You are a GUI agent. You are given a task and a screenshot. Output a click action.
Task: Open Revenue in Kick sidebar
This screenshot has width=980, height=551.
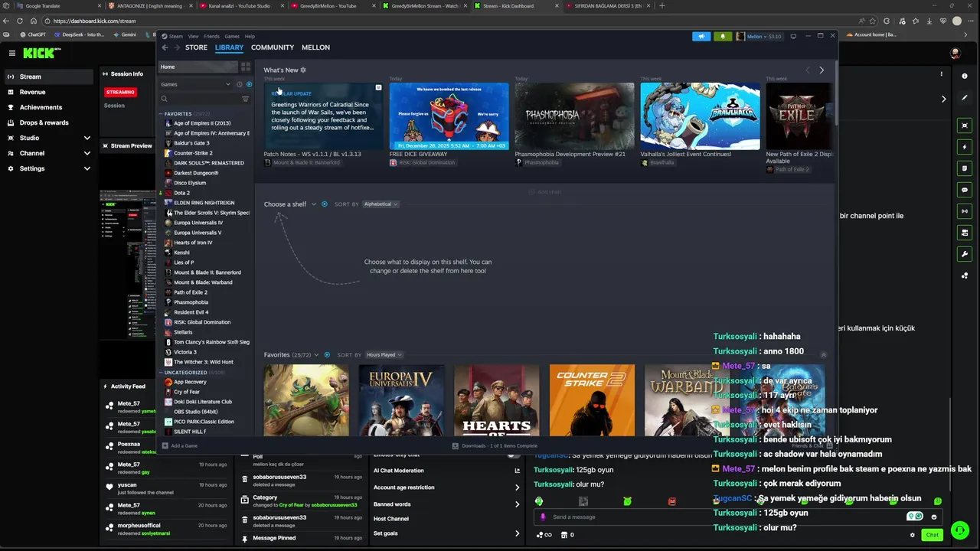tap(32, 92)
